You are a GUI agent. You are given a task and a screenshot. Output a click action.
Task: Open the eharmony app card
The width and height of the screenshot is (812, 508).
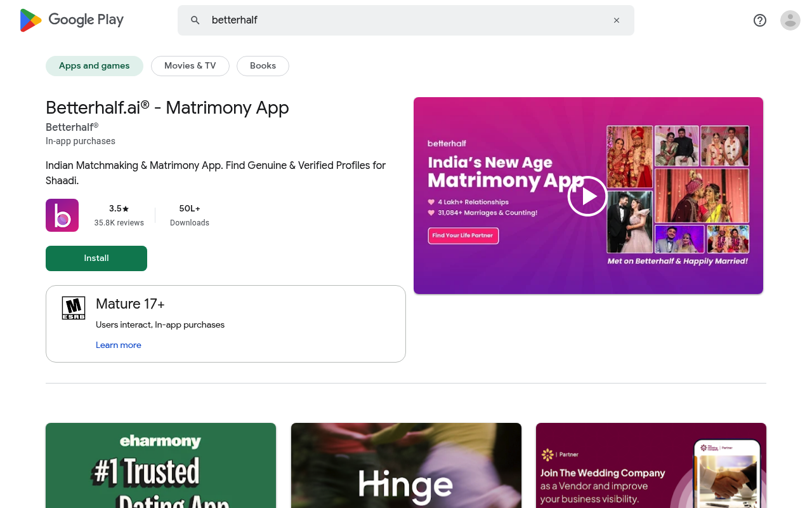click(161, 465)
